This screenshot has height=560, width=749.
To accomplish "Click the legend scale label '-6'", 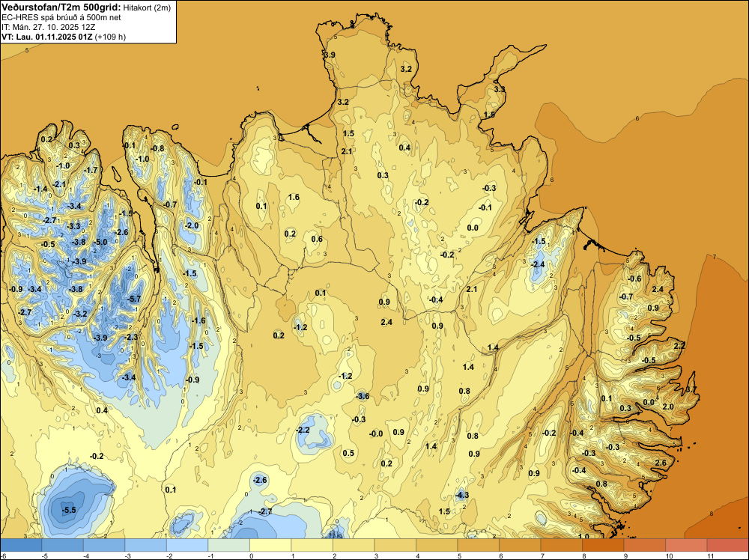I will point(3,556).
